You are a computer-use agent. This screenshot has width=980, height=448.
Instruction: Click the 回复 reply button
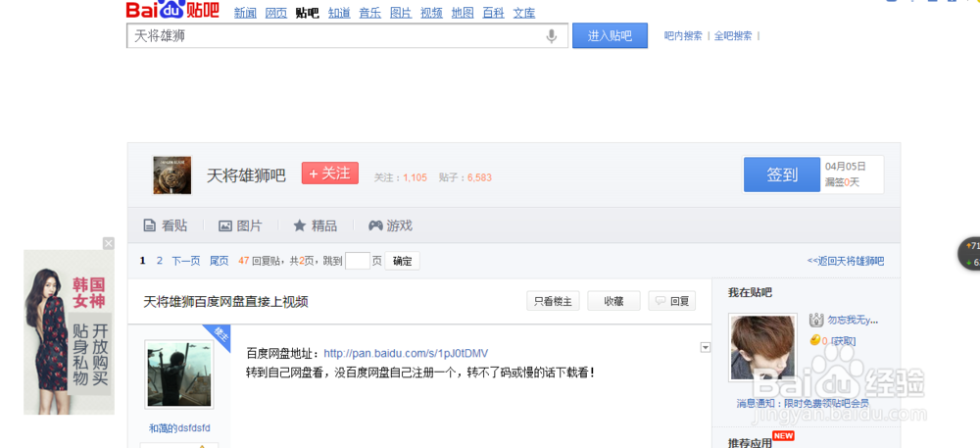(672, 301)
